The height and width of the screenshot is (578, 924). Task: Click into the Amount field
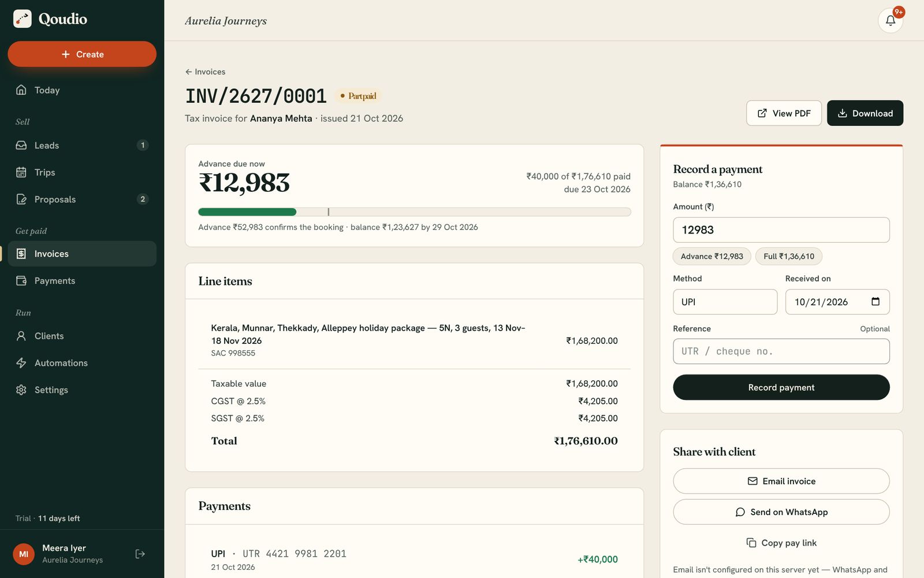(x=781, y=230)
